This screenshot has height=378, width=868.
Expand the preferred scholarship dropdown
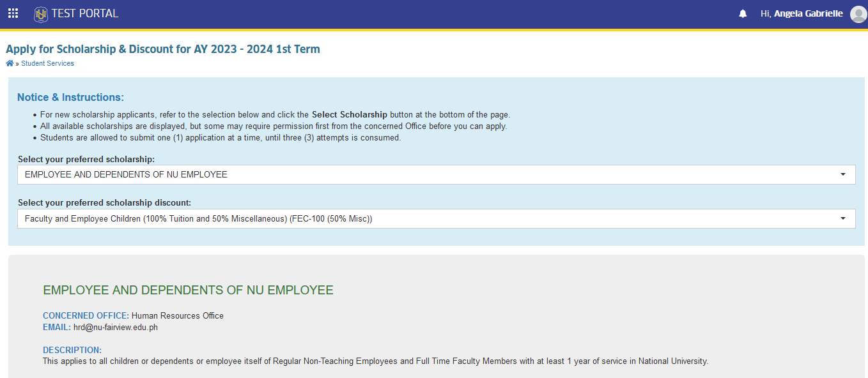pos(437,174)
